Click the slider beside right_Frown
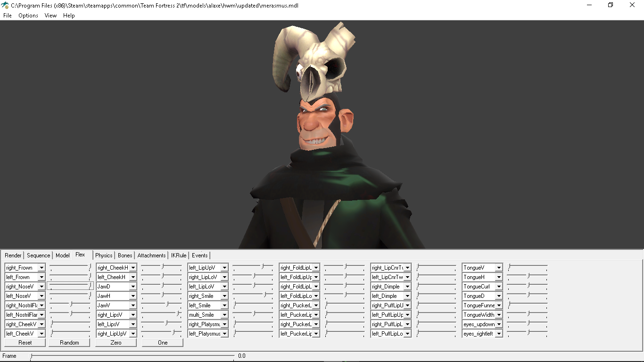644x362 pixels. (x=70, y=267)
